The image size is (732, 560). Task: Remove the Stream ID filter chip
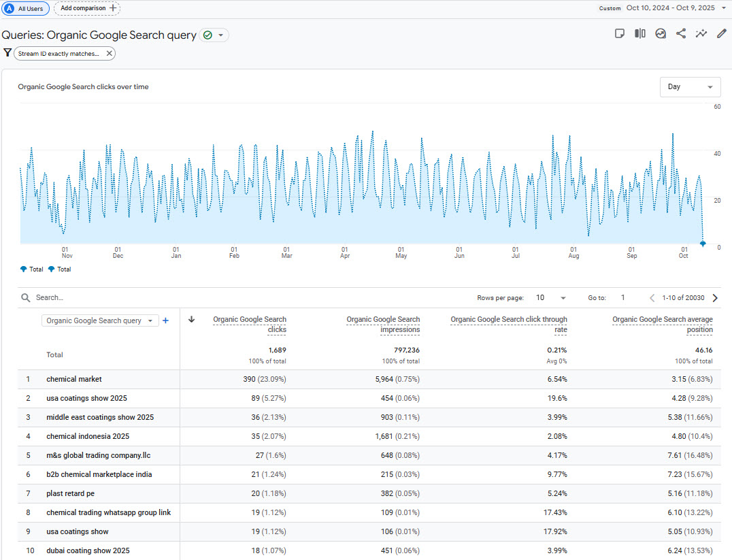coord(109,52)
